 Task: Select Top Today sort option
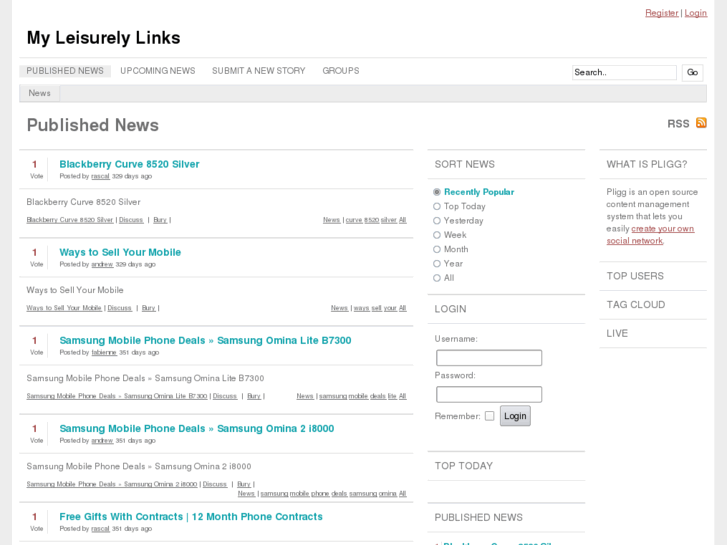(437, 206)
